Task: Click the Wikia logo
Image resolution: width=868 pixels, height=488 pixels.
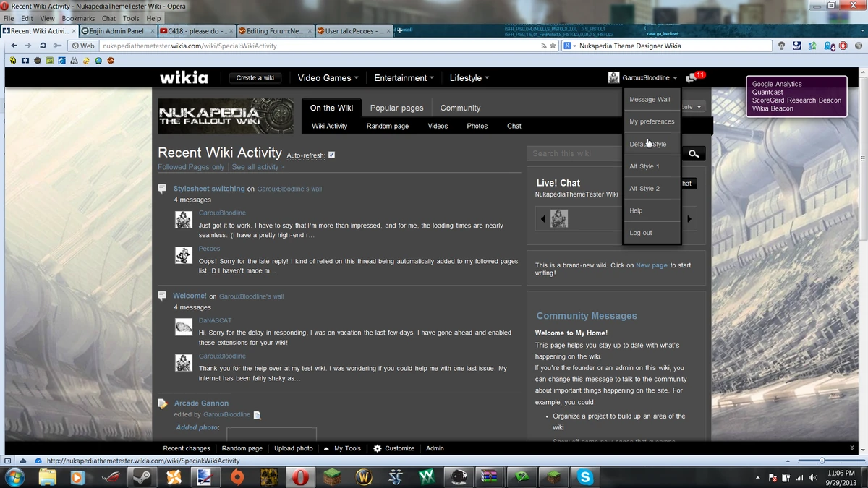Action: pos(183,77)
